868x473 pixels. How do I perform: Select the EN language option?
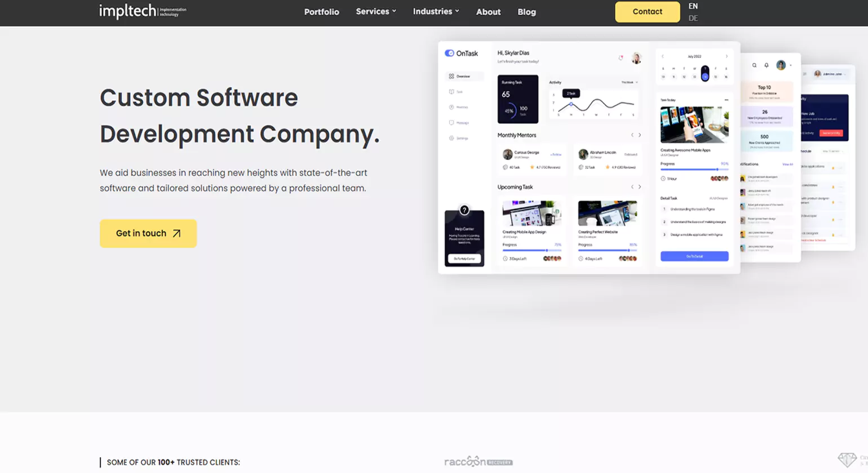pyautogui.click(x=693, y=6)
